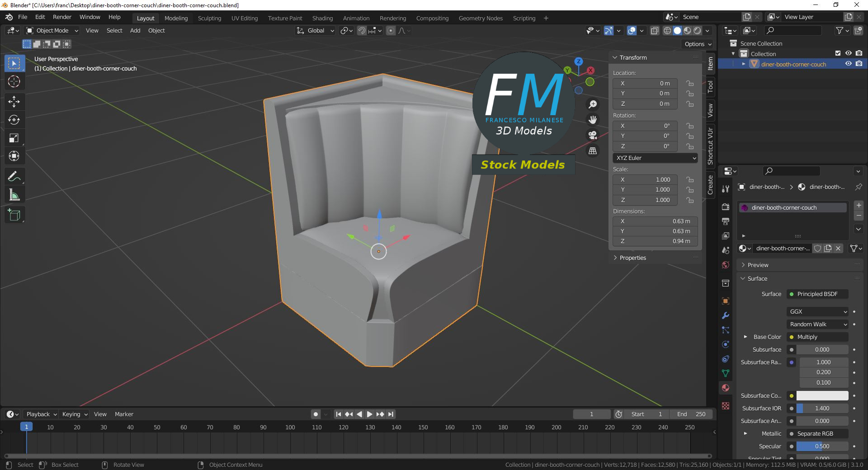Image resolution: width=868 pixels, height=470 pixels.
Task: Select the Measure tool
Action: coord(14,195)
